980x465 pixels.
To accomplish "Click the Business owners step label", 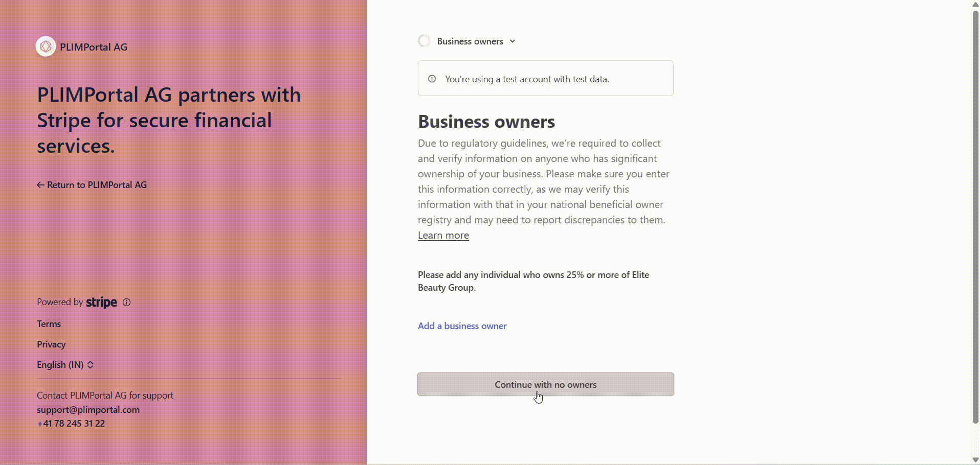I will 470,41.
